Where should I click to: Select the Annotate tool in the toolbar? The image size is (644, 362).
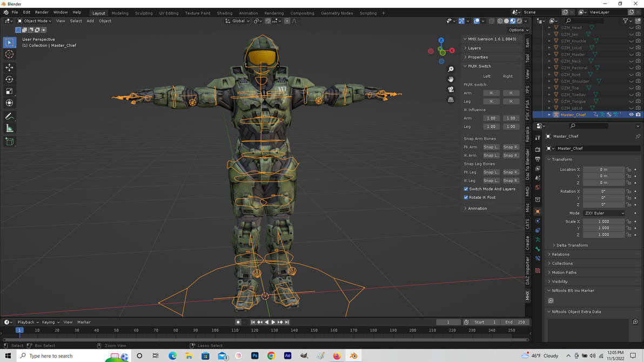pyautogui.click(x=9, y=116)
